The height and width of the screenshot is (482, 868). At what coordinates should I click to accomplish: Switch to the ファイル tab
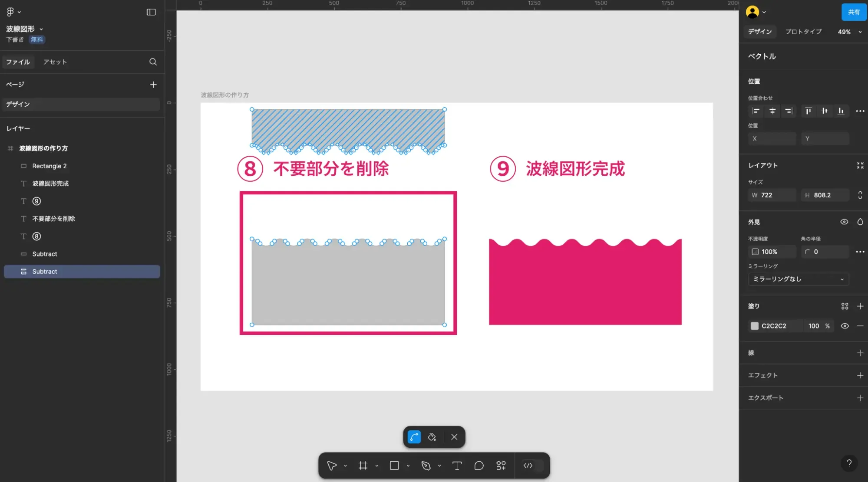(x=18, y=62)
